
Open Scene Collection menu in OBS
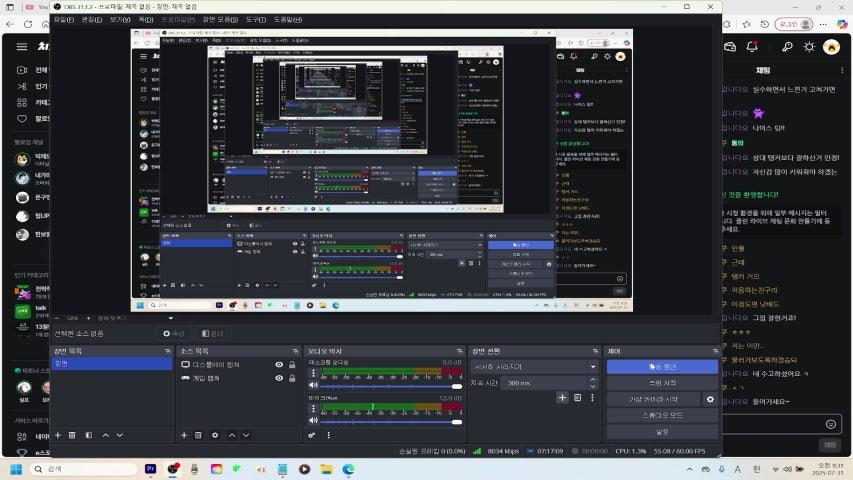(220, 20)
